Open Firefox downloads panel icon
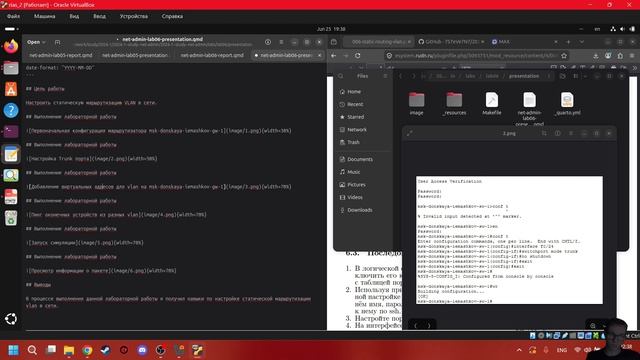The image size is (640, 360). [x=596, y=56]
